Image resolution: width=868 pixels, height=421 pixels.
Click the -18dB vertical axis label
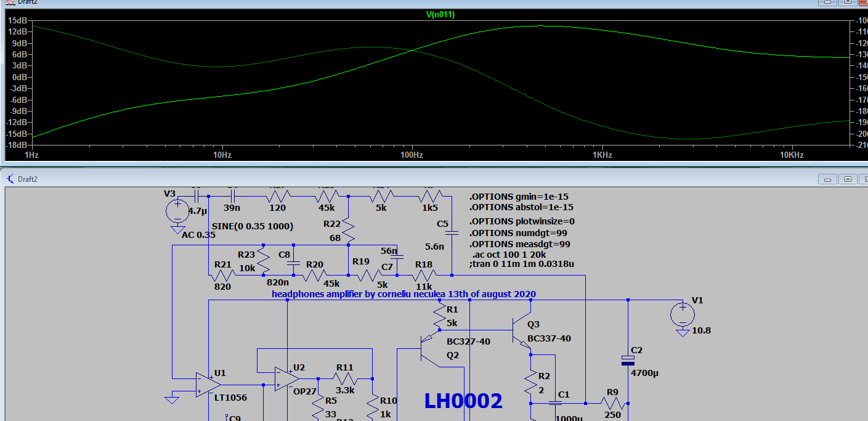pyautogui.click(x=17, y=145)
